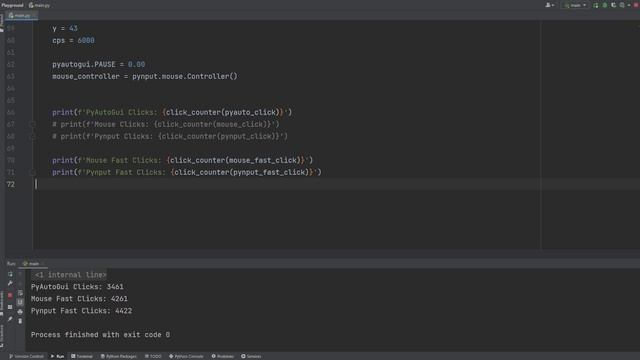
Task: Click the layout icon below the stop button
Action: pos(10,307)
